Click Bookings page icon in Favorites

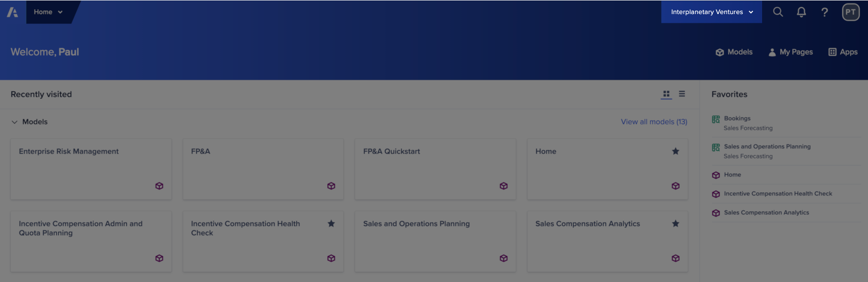tap(715, 119)
